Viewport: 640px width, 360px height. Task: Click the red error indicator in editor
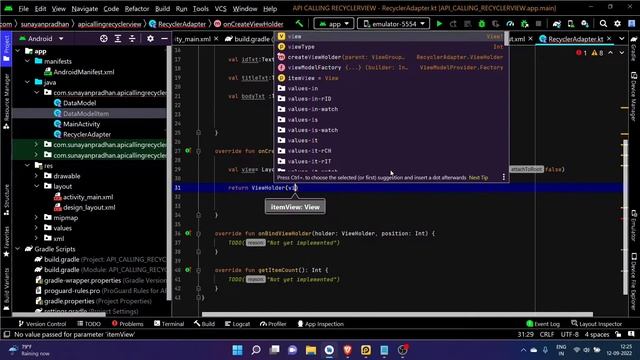[x=581, y=53]
